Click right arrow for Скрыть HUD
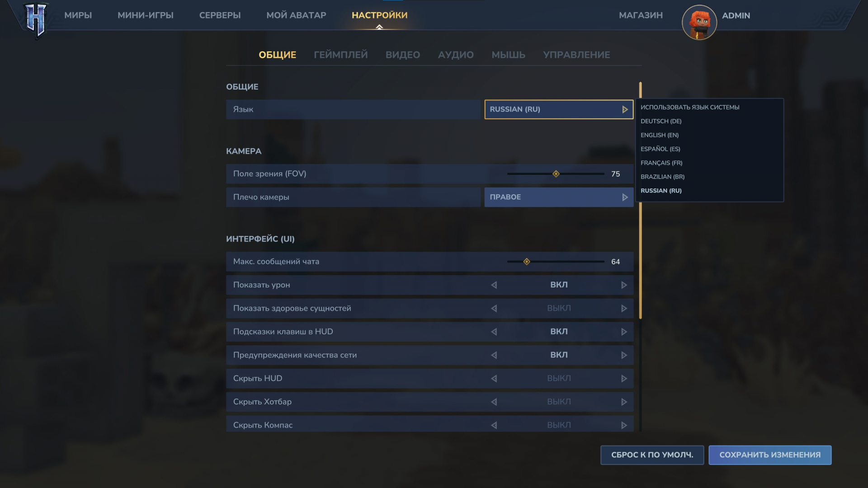868x488 pixels. click(x=624, y=379)
